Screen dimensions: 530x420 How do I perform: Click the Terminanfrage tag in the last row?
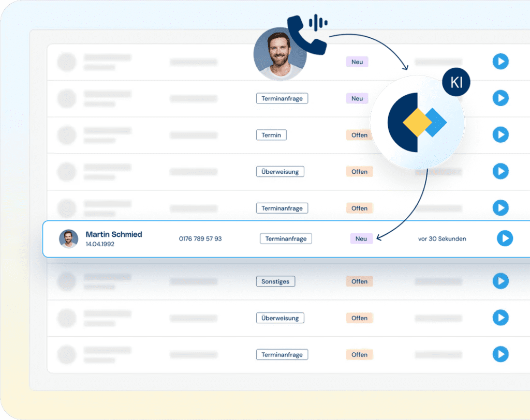tap(282, 354)
